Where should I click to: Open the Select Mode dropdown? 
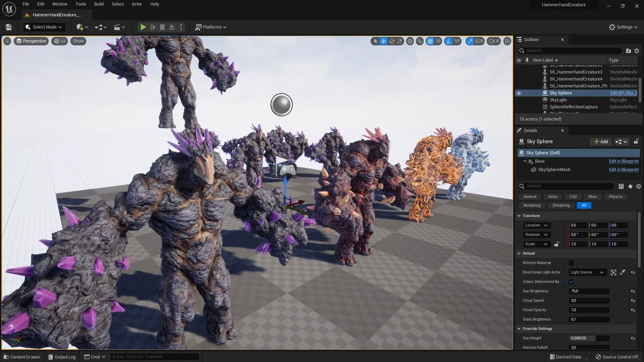click(44, 27)
